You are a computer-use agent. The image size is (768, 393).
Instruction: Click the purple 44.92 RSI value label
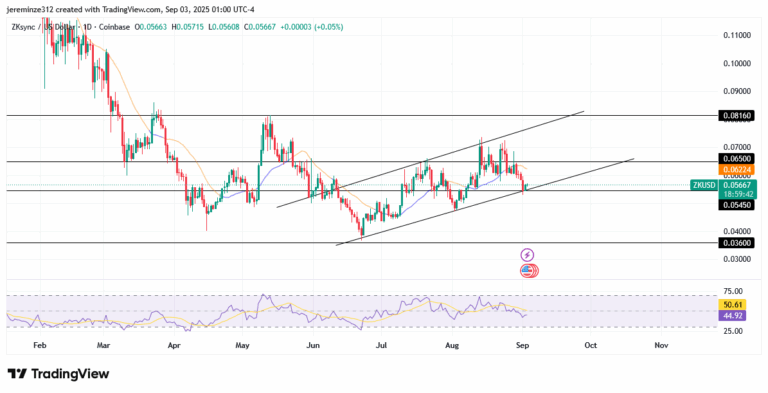tap(732, 316)
